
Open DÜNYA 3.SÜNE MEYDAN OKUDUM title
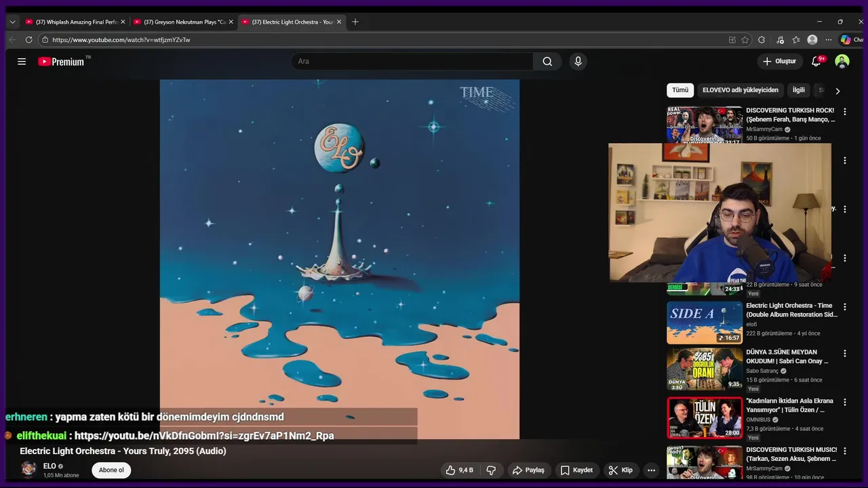tap(787, 357)
